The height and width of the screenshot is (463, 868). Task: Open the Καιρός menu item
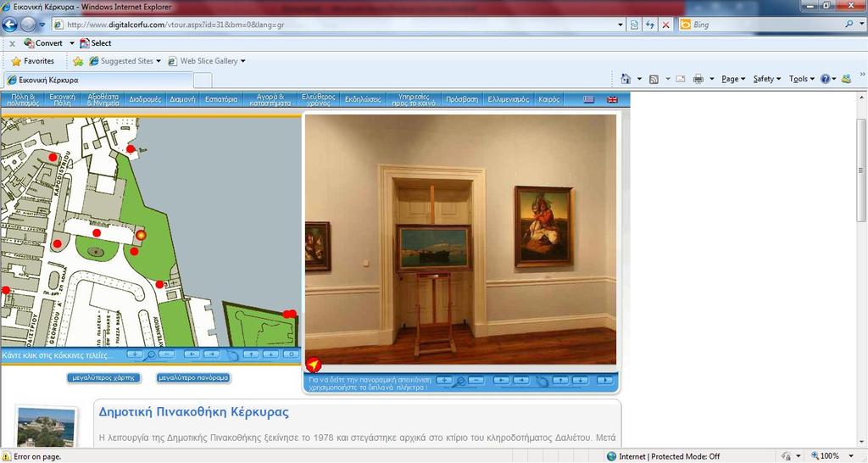pyautogui.click(x=548, y=100)
